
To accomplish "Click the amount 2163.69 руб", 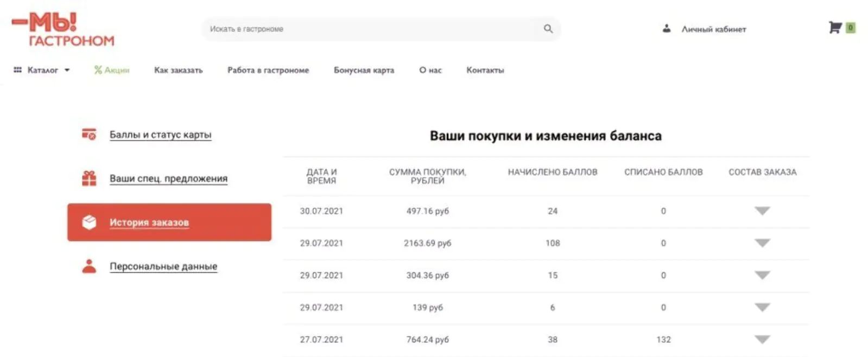I will click(427, 243).
